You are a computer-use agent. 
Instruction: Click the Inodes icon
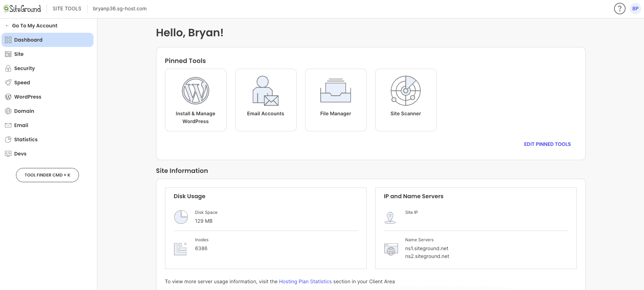tap(180, 249)
